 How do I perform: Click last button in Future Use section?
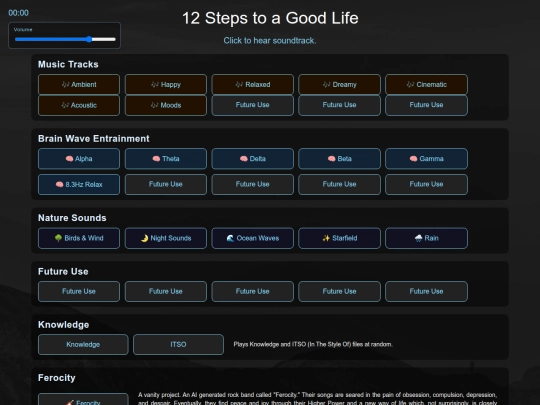[426, 291]
